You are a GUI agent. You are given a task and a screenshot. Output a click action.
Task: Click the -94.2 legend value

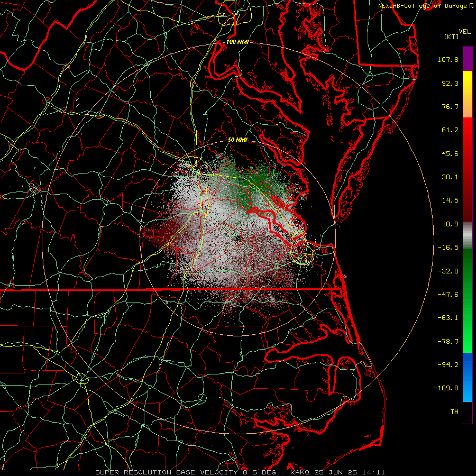pyautogui.click(x=448, y=365)
